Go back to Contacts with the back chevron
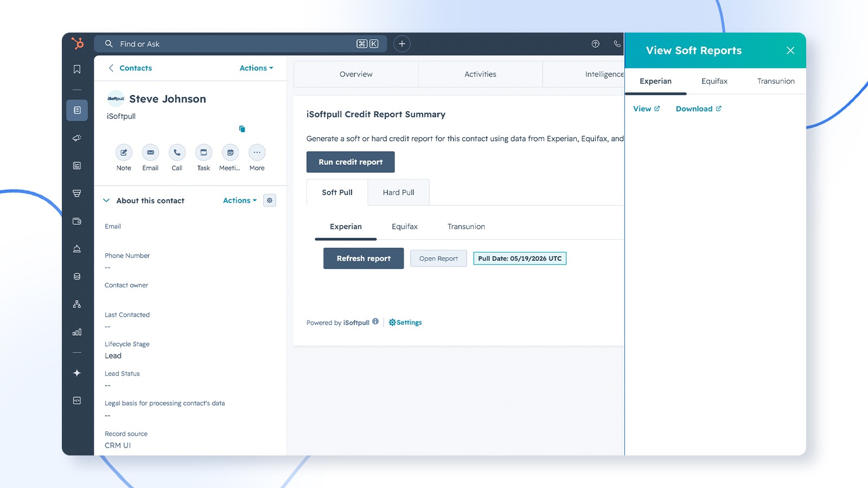The image size is (868, 488). (111, 68)
